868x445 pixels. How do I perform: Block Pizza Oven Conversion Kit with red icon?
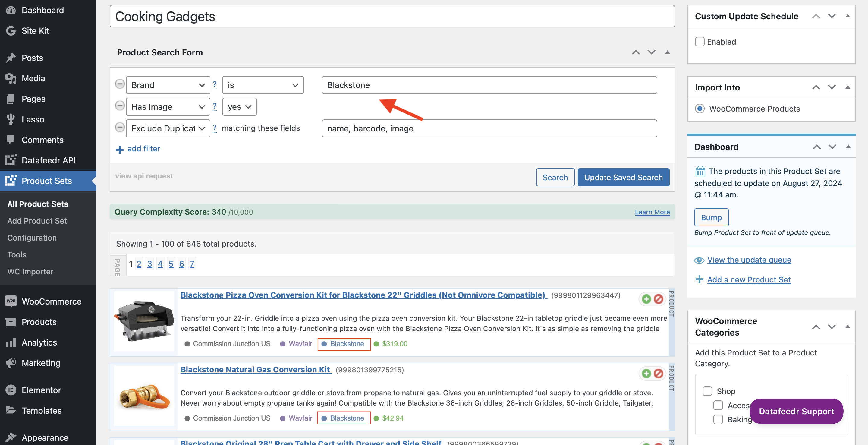tap(659, 299)
